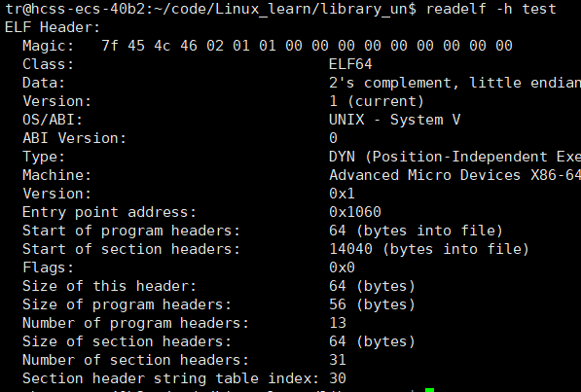
Task: Click 'Section header string table index:' label
Action: tap(170, 379)
